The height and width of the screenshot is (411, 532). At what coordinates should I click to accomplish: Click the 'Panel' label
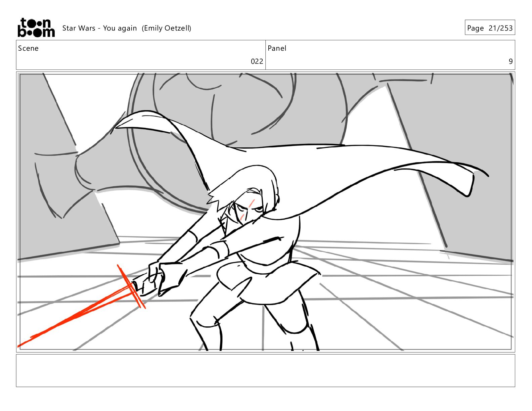[x=277, y=48]
